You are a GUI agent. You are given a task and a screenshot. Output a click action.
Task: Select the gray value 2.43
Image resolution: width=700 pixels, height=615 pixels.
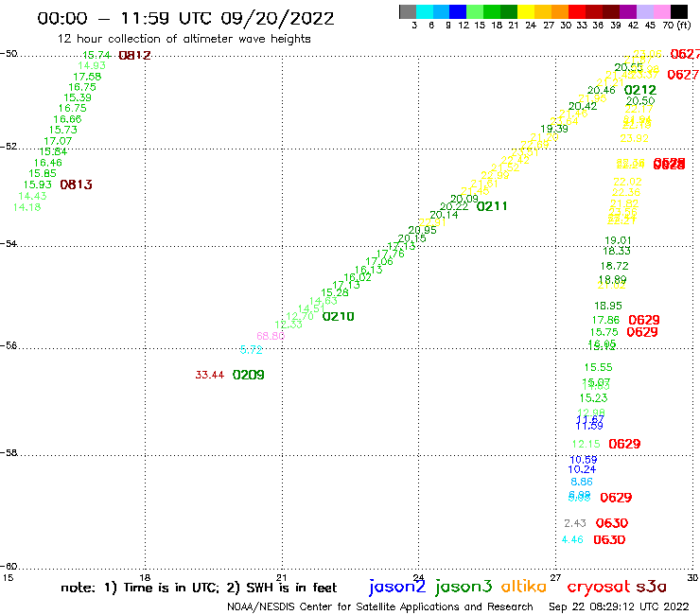tap(574, 523)
